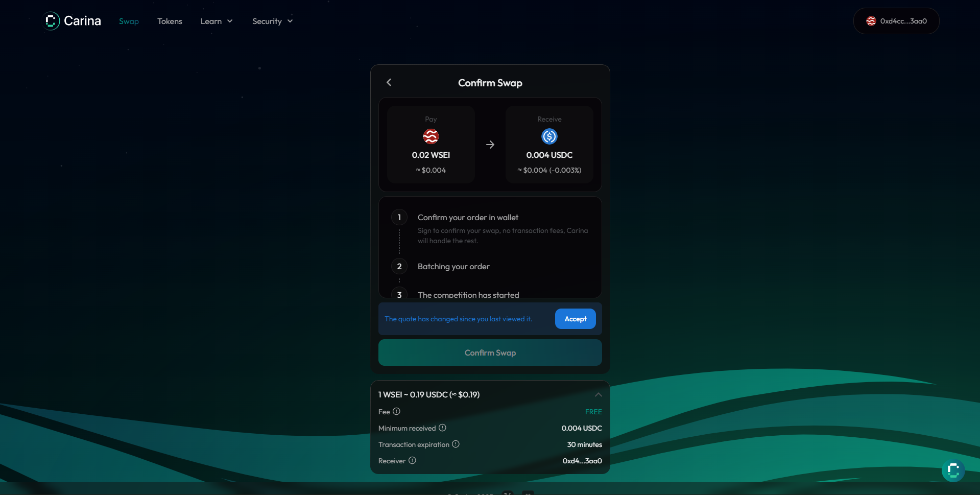Expand the Learn dropdown menu

(217, 21)
